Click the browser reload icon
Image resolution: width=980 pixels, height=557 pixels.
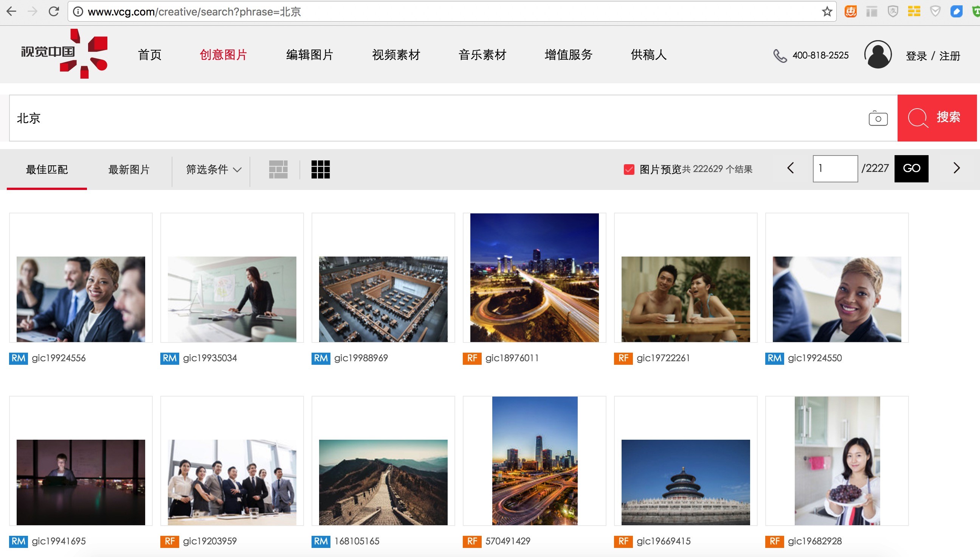click(54, 11)
